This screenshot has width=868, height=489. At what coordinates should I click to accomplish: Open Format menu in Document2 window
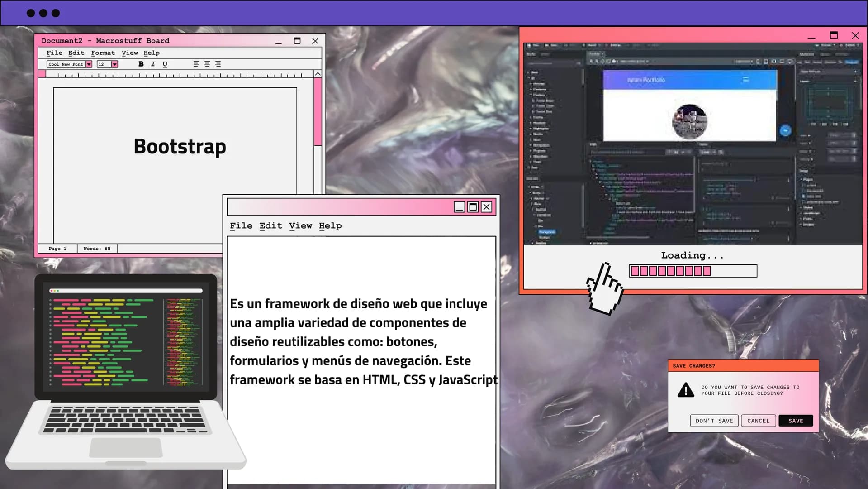[103, 53]
